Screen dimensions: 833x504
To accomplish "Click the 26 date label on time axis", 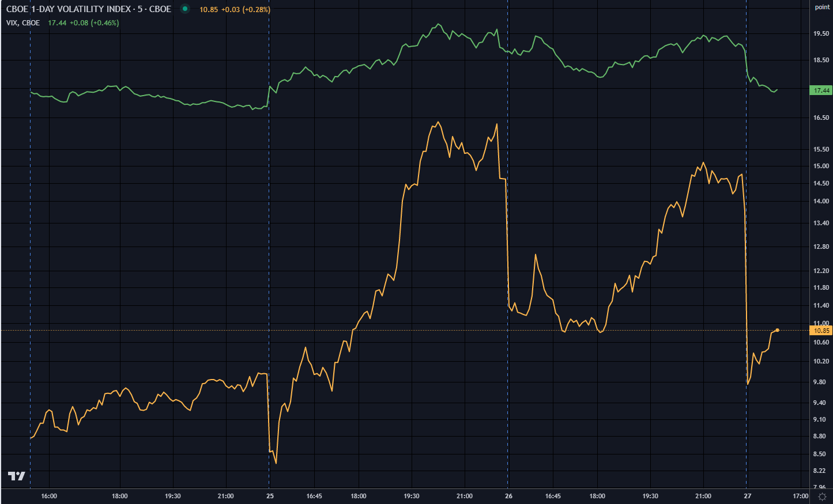I will tap(508, 496).
